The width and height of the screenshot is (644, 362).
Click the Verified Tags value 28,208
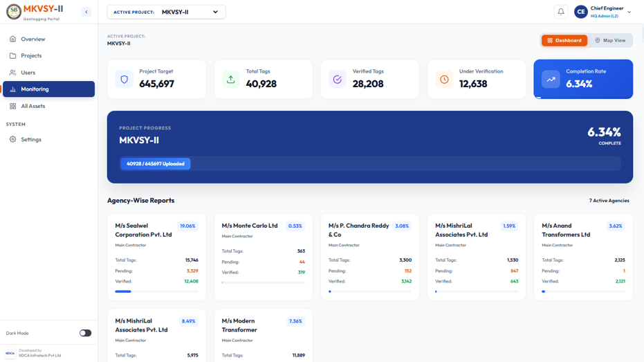click(x=368, y=84)
